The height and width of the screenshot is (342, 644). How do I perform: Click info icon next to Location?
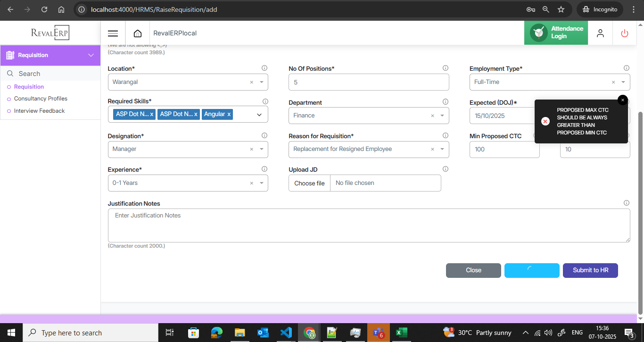click(264, 68)
